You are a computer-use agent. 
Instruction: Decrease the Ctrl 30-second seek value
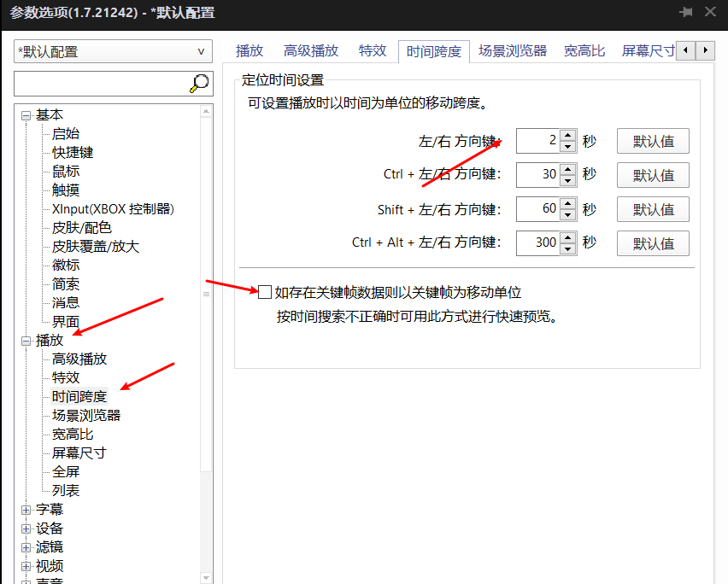coord(568,180)
